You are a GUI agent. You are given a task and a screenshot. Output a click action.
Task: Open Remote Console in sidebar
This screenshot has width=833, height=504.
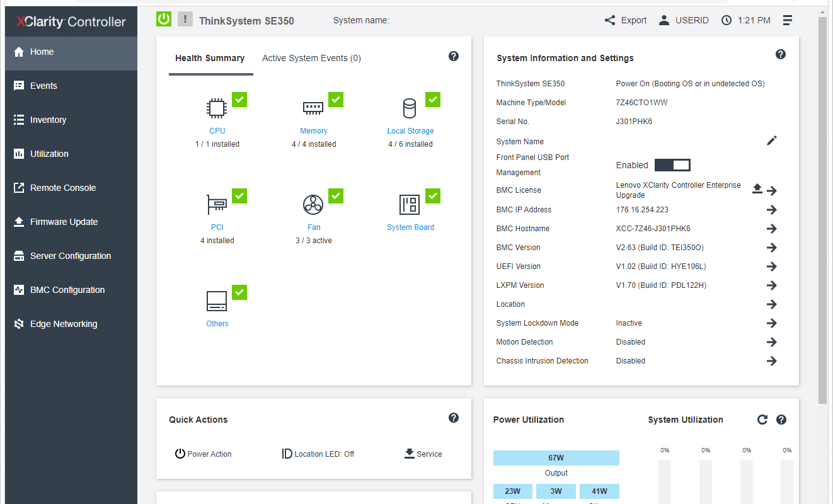tap(71, 188)
